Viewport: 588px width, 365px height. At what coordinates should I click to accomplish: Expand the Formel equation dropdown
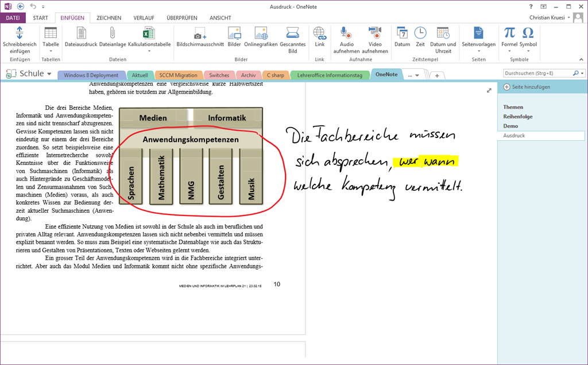click(509, 51)
